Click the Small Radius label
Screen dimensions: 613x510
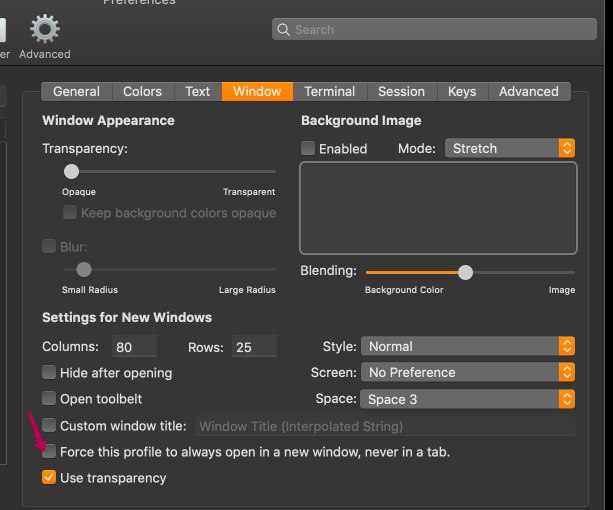(90, 290)
